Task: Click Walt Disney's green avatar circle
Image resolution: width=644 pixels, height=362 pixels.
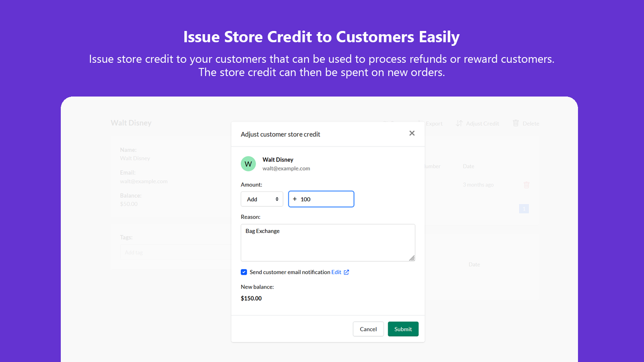Action: (248, 164)
